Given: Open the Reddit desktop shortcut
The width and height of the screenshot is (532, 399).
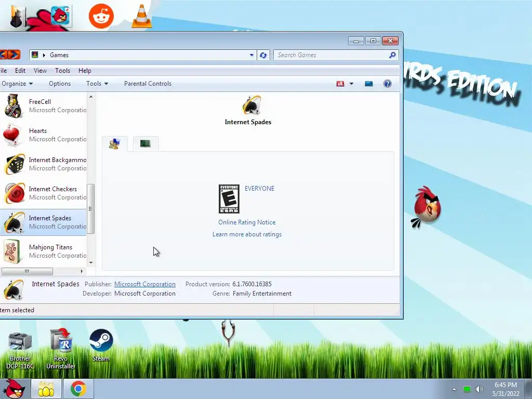Looking at the screenshot, I should 101,16.
